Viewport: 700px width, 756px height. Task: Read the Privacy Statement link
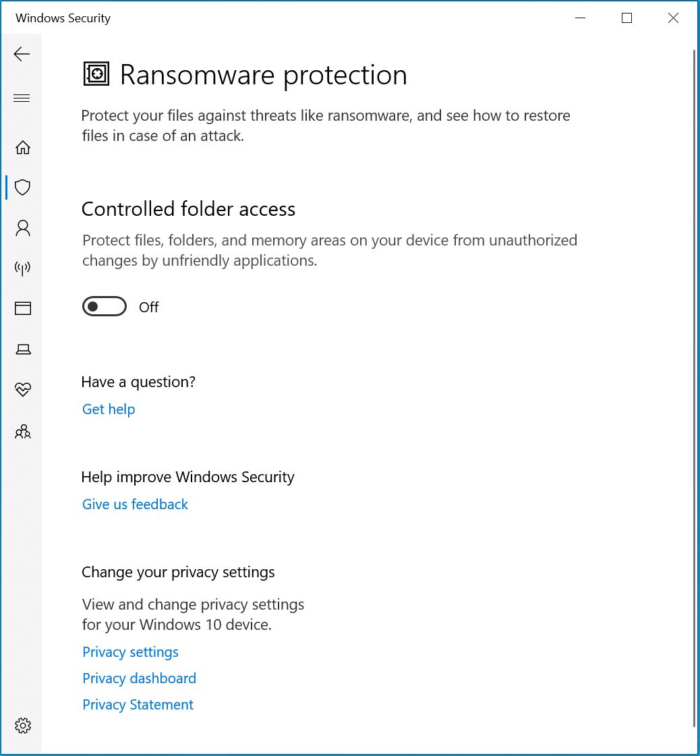[x=138, y=705]
